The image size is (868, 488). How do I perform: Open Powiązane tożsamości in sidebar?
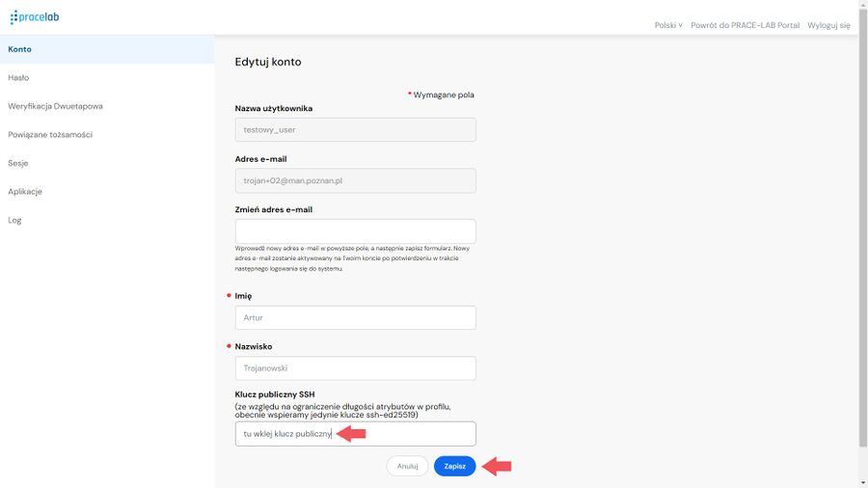(x=107, y=134)
